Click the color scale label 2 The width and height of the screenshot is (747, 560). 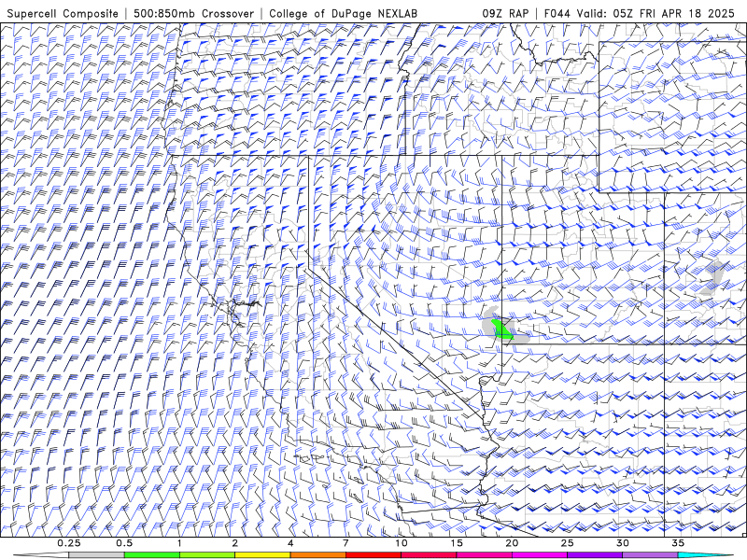(x=235, y=543)
